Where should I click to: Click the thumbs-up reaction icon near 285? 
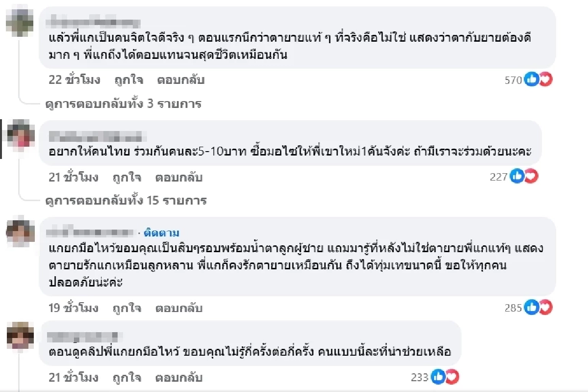pos(532,307)
